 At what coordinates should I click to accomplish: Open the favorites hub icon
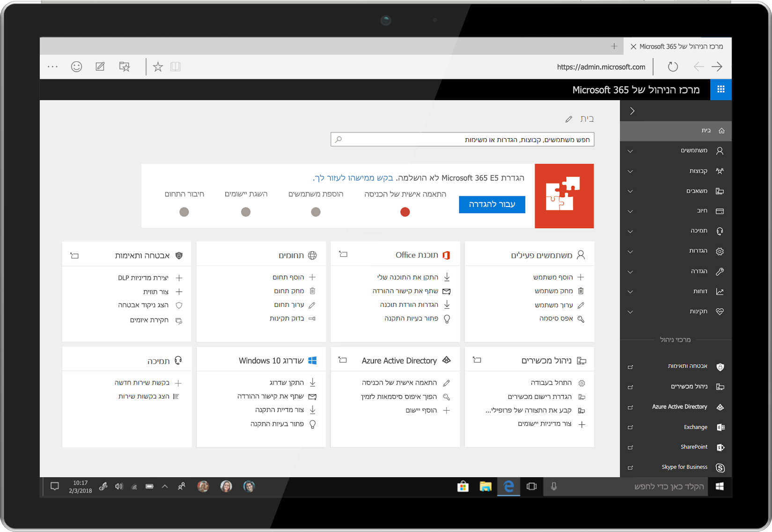tap(125, 67)
